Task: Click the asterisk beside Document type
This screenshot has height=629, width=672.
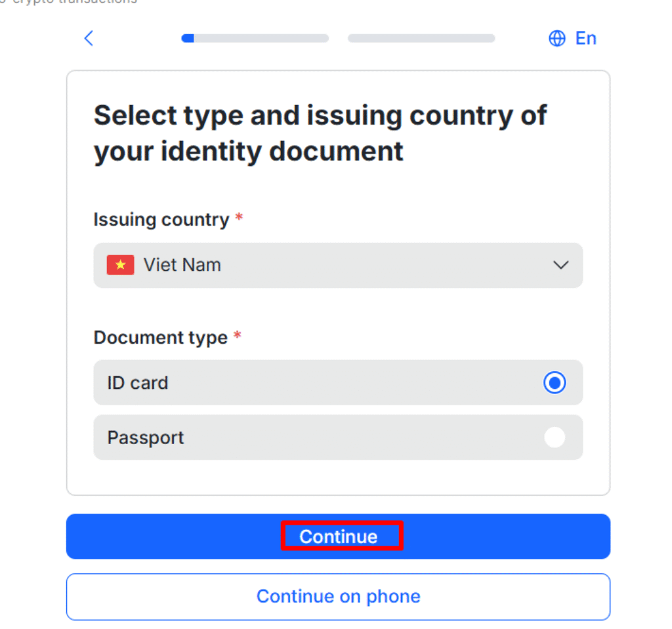Action: [x=238, y=336]
